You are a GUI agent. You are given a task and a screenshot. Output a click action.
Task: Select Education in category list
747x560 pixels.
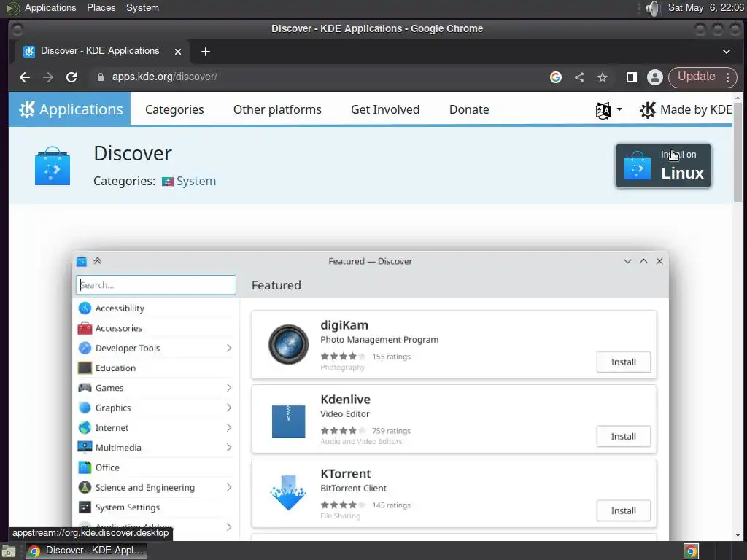156,367
